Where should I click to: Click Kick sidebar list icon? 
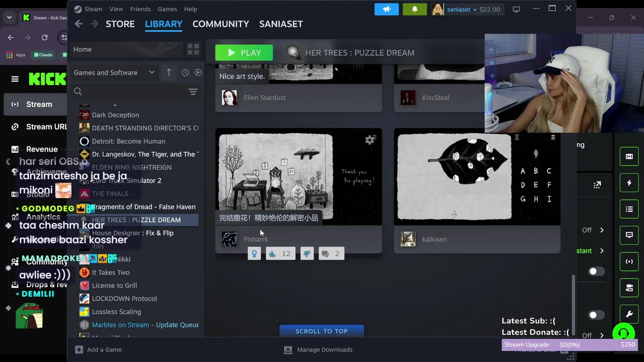click(x=629, y=209)
